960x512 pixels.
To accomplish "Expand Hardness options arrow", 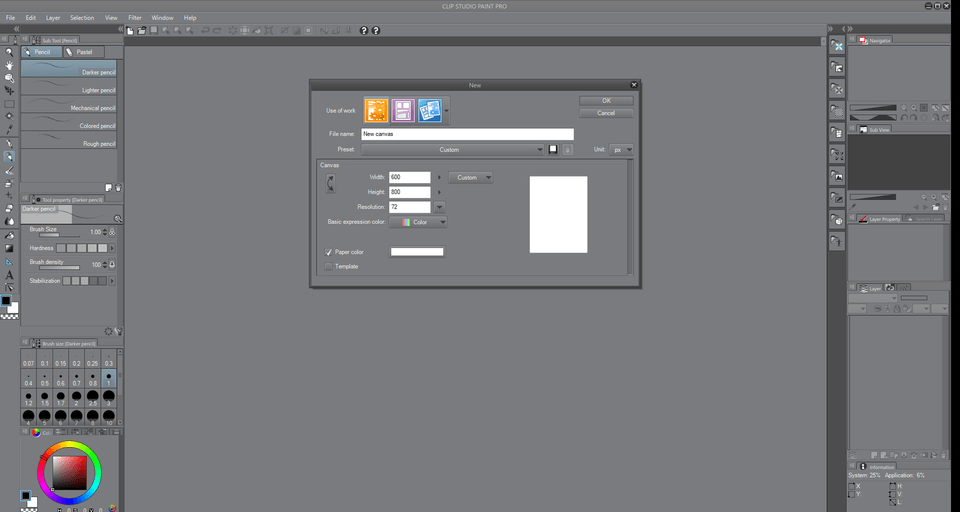I will (x=112, y=248).
